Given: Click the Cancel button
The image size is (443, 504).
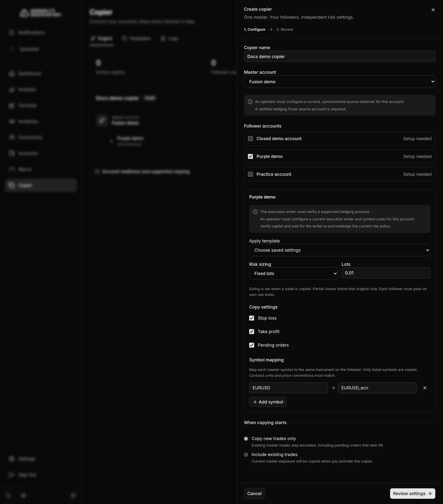Looking at the screenshot, I should (x=254, y=493).
